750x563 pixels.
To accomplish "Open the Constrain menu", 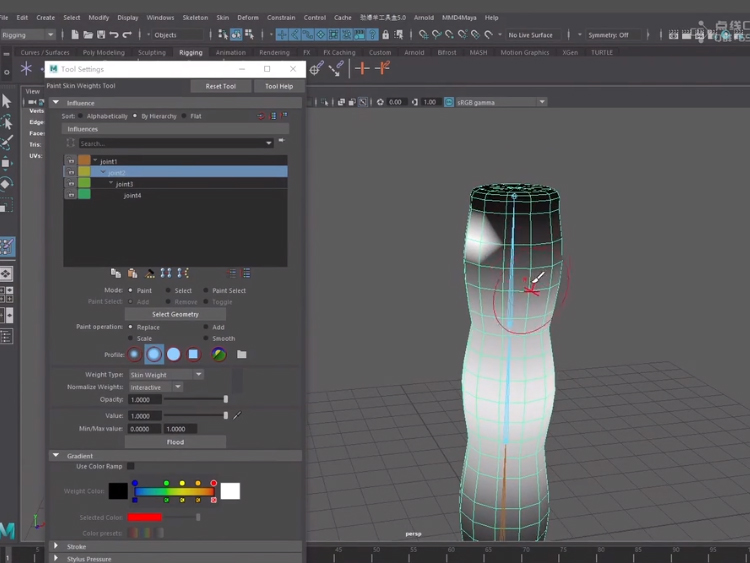I will pyautogui.click(x=281, y=17).
